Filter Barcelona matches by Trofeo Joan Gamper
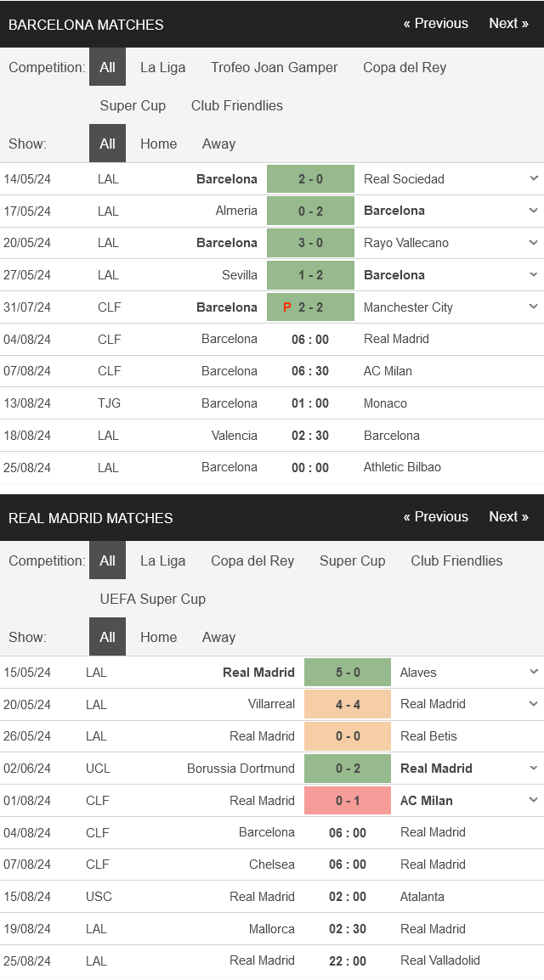The width and height of the screenshot is (544, 980). [x=274, y=67]
